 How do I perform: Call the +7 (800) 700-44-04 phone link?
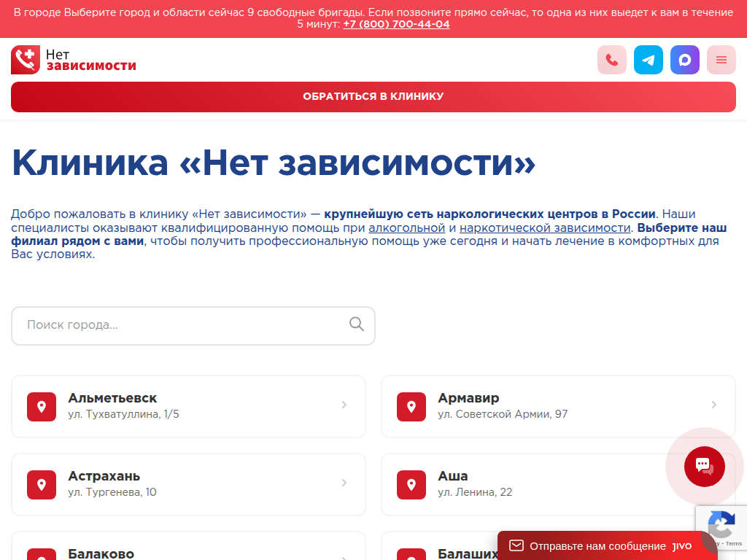click(x=396, y=23)
